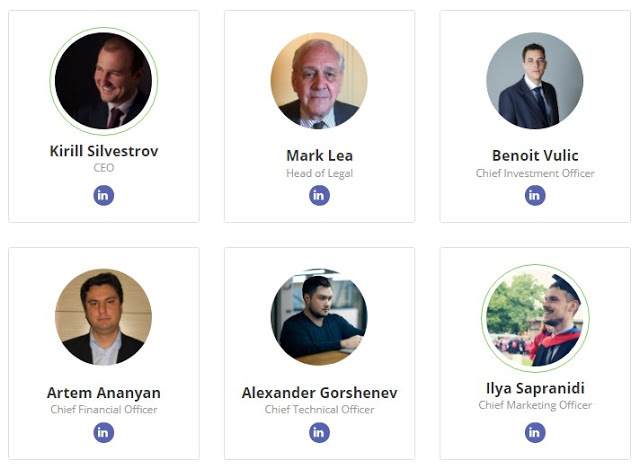Click the LinkedIn icon under Artem Ananyan
Viewport: 640px width, 469px height.
[x=104, y=432]
